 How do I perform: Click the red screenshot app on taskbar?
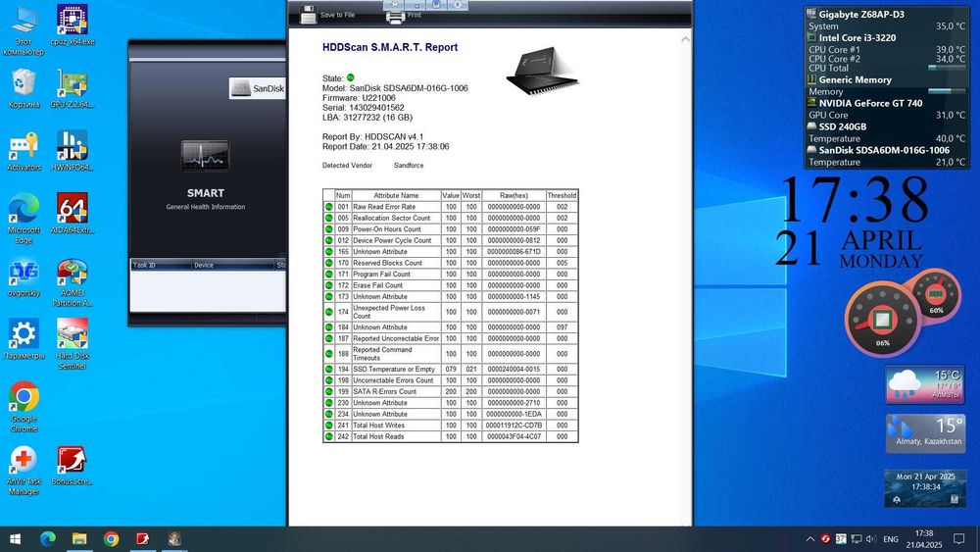[x=143, y=539]
